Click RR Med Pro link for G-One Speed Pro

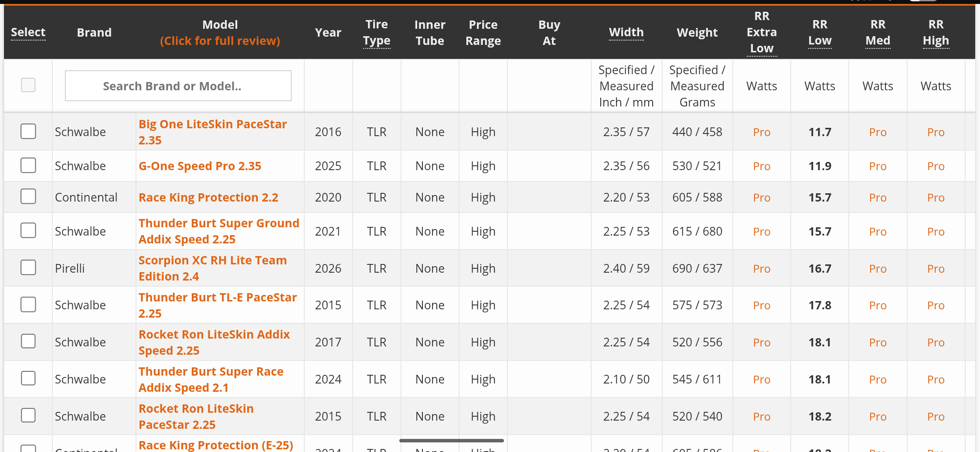tap(878, 166)
